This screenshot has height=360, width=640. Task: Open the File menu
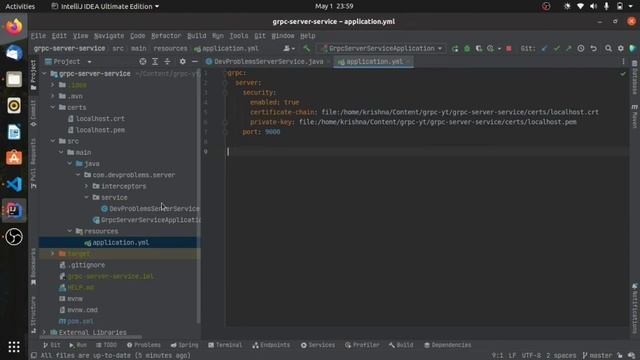tap(38, 36)
